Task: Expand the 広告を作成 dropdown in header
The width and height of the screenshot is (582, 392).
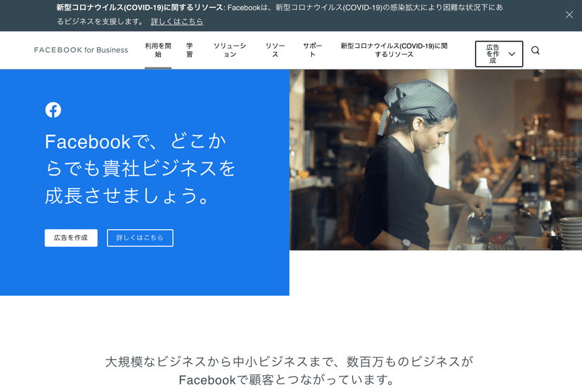Action: [499, 54]
